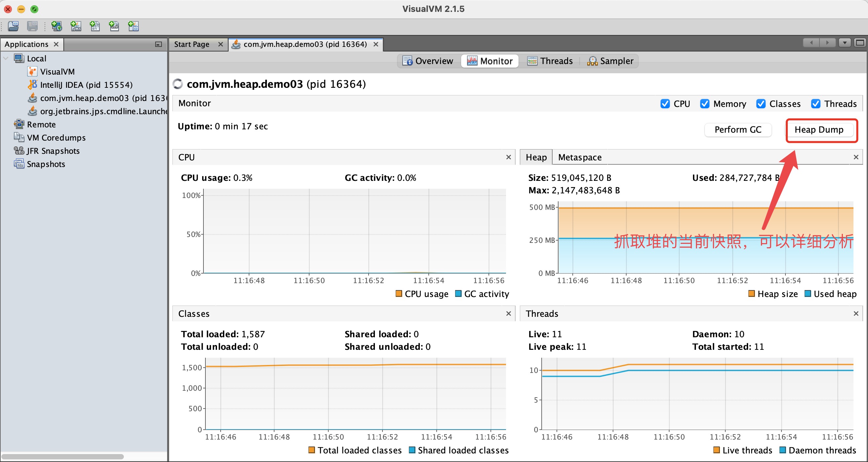The height and width of the screenshot is (462, 868).
Task: Switch to the Overview tab
Action: point(428,61)
